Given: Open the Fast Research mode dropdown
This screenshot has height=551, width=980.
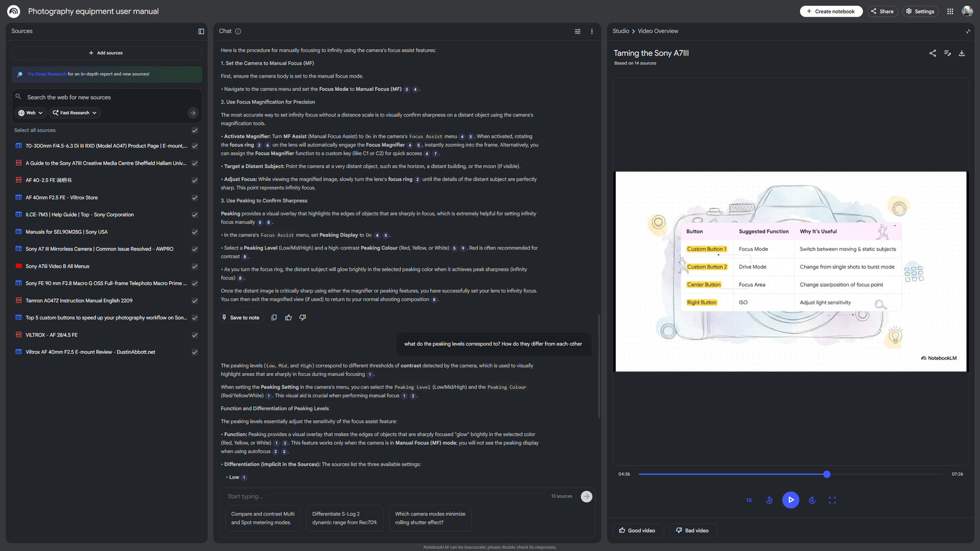Looking at the screenshot, I should (x=74, y=113).
